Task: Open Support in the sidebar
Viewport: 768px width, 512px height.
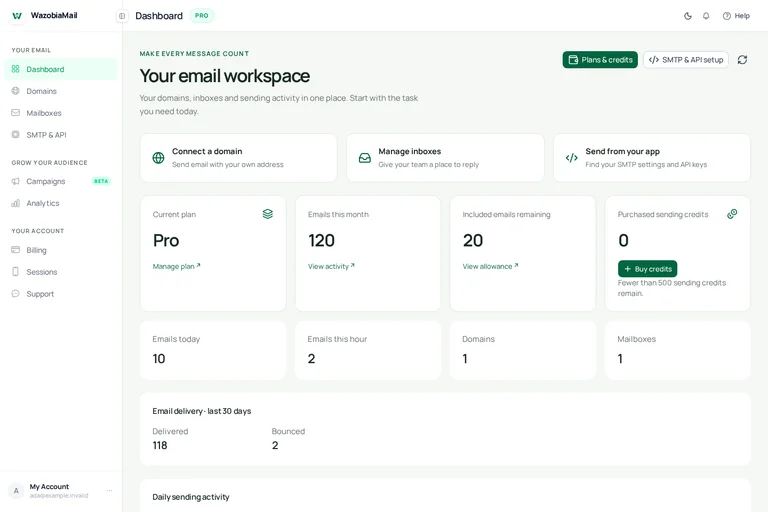Action: [x=61, y=294]
